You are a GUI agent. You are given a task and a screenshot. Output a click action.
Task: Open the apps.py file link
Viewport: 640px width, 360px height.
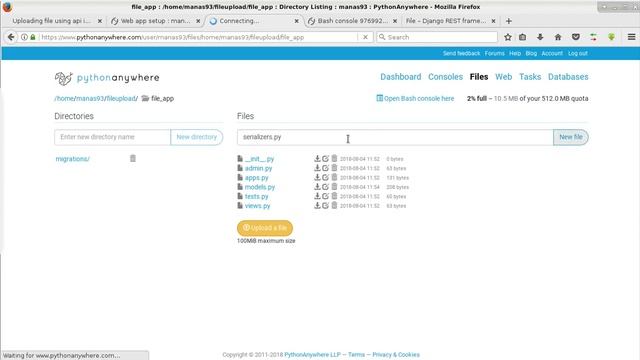click(256, 178)
